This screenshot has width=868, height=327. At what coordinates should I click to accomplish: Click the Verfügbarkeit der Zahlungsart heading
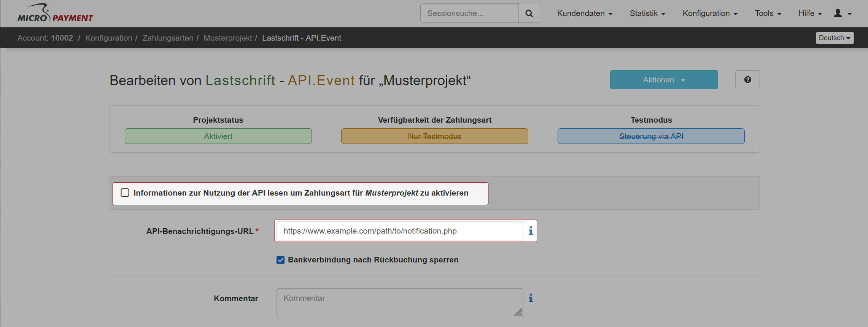(x=435, y=120)
